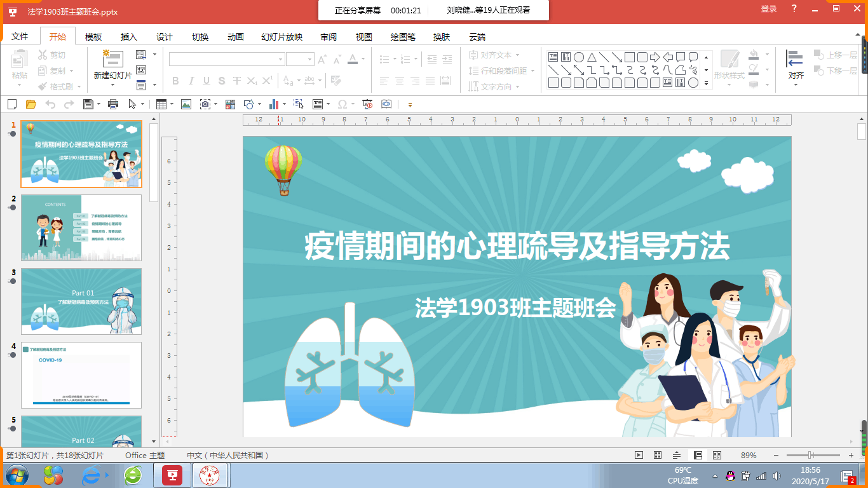Open the volume speaker icon in the tray

point(775,475)
